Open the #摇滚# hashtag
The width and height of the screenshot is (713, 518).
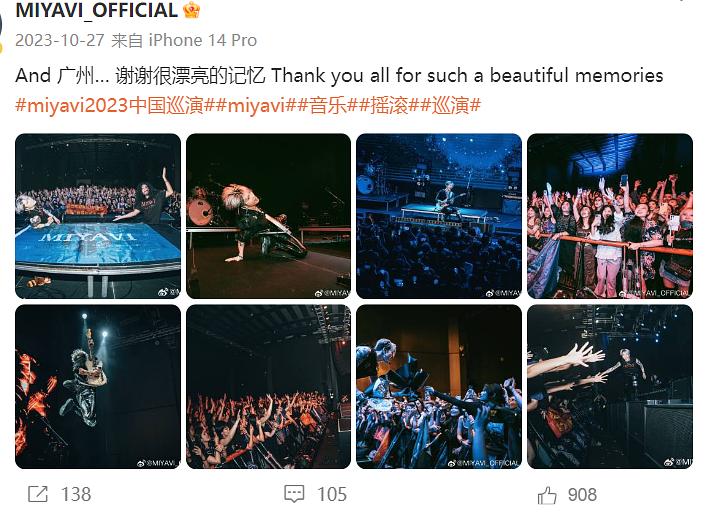click(390, 106)
